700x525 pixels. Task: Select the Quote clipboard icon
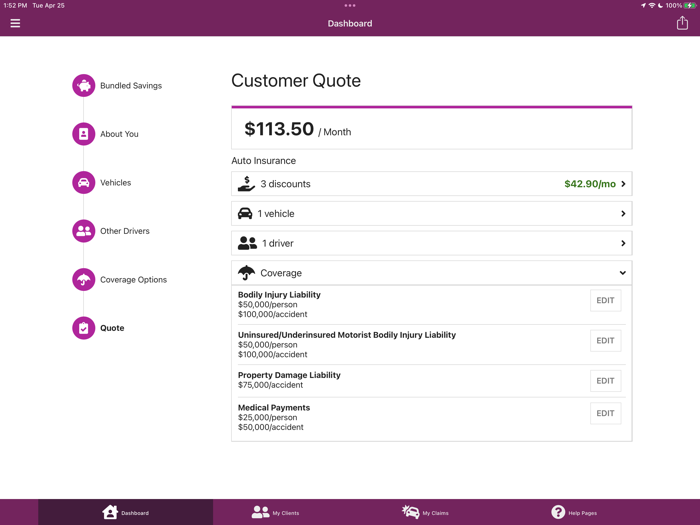[83, 328]
